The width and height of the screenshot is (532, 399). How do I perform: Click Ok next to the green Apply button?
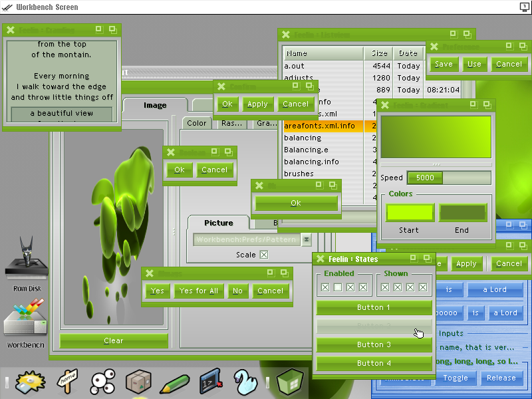click(x=227, y=104)
